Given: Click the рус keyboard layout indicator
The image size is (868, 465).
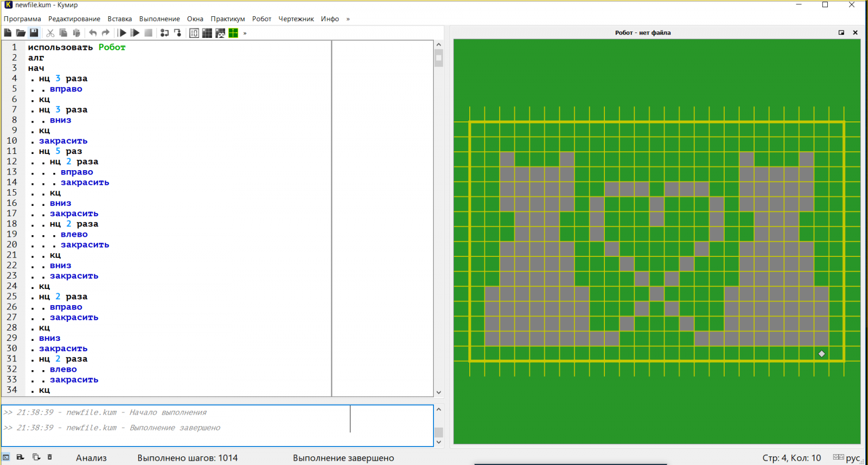Looking at the screenshot, I should coord(852,458).
